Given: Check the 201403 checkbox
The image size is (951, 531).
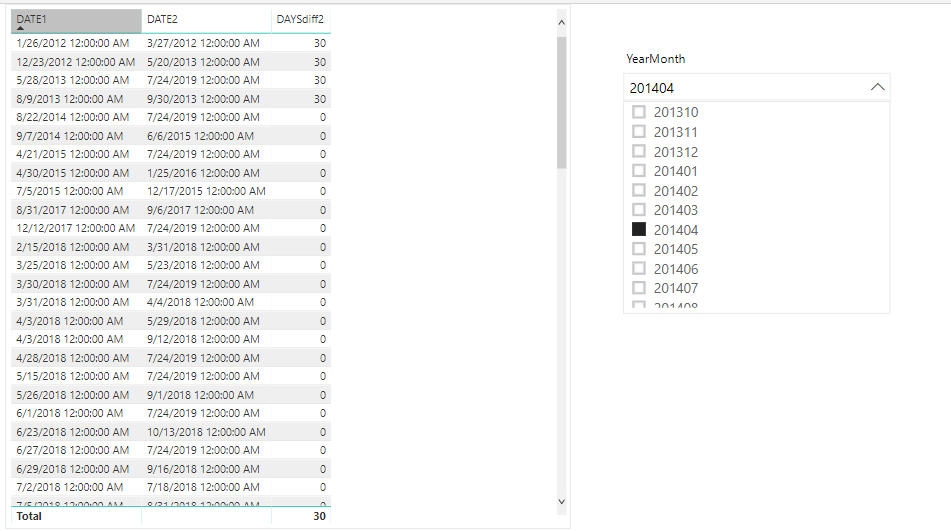Looking at the screenshot, I should [639, 210].
